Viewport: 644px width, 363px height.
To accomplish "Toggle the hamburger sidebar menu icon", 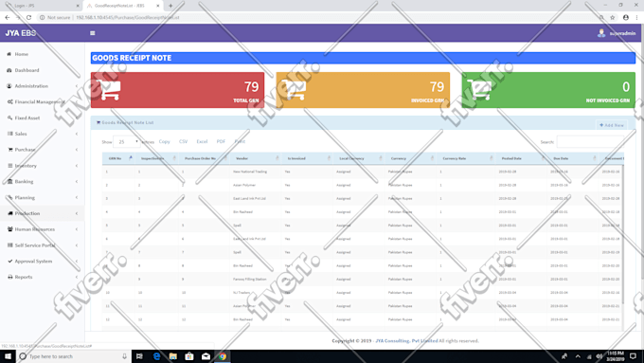I will 93,33.
